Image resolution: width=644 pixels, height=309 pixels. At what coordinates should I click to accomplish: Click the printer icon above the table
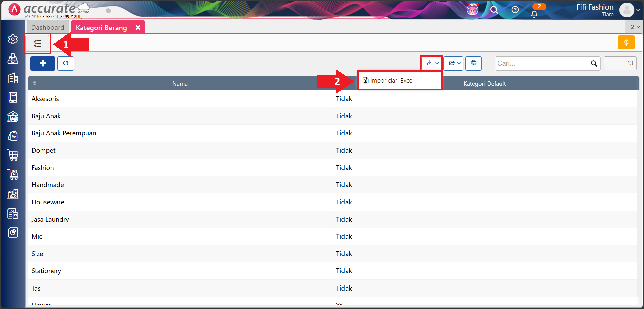coord(473,63)
